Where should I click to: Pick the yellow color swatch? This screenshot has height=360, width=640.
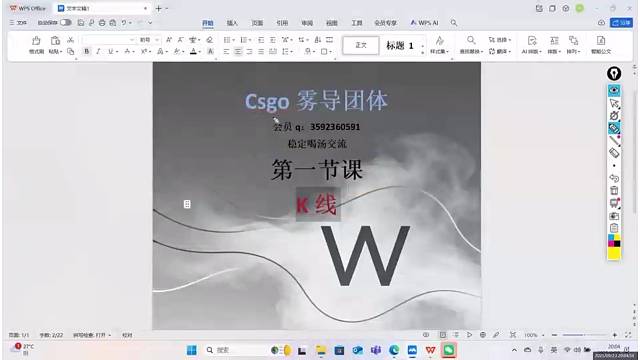pos(614,253)
